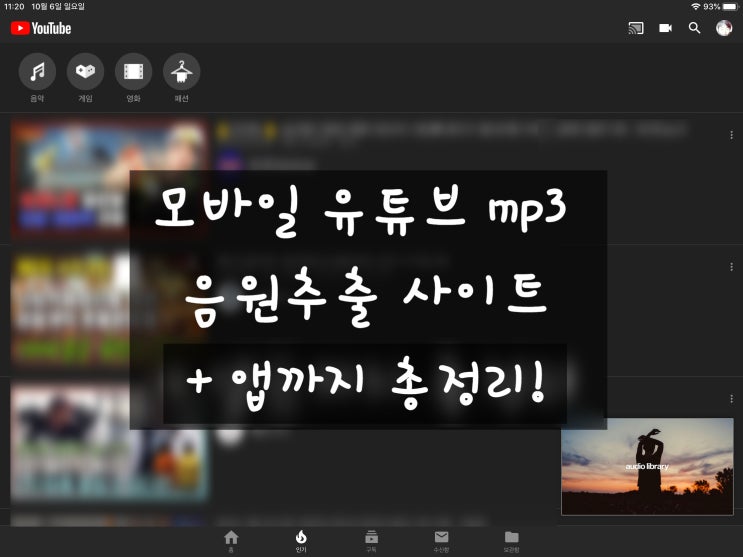This screenshot has height=557, width=743.
Task: Open the 패션 (Fashion) category
Action: (181, 72)
